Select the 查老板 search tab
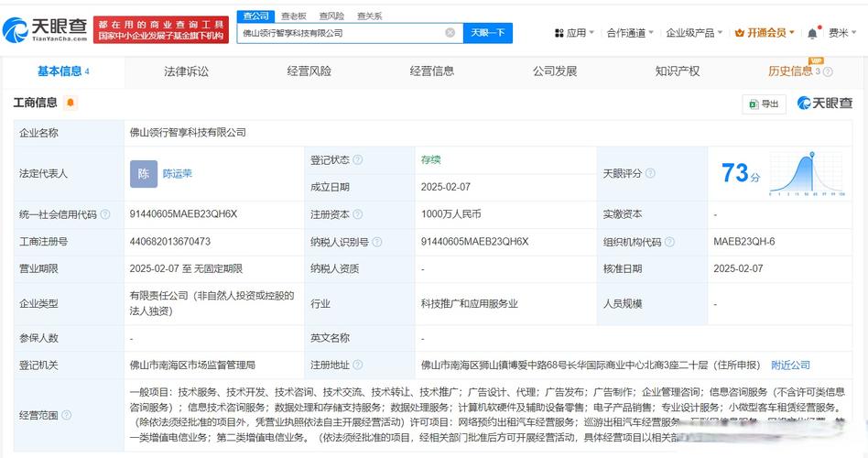The image size is (868, 458). click(293, 16)
